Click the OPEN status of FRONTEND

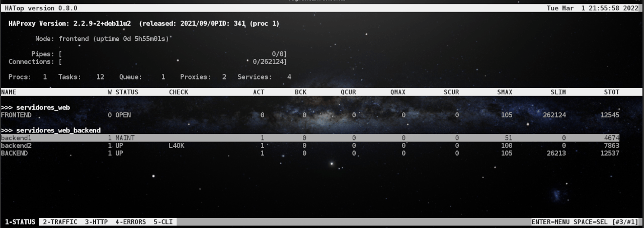coord(123,115)
